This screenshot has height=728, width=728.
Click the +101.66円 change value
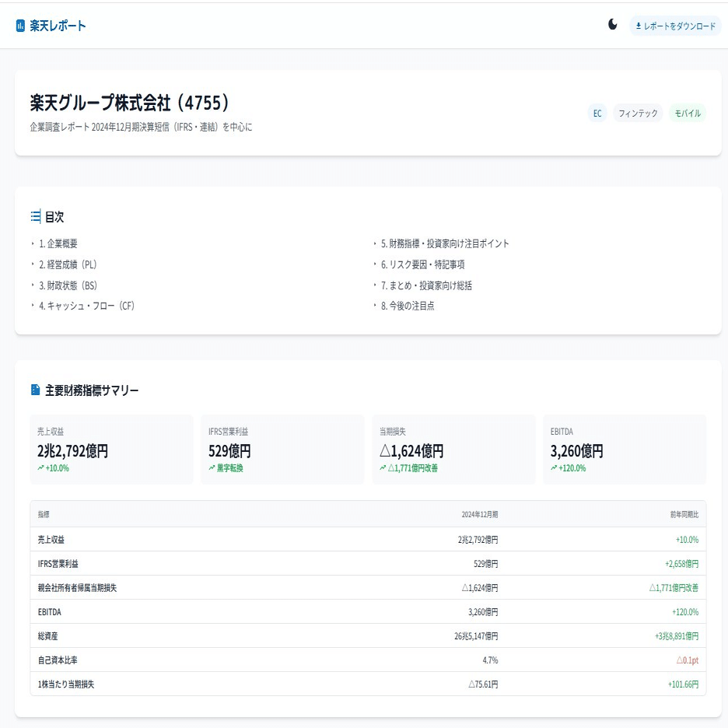[683, 684]
